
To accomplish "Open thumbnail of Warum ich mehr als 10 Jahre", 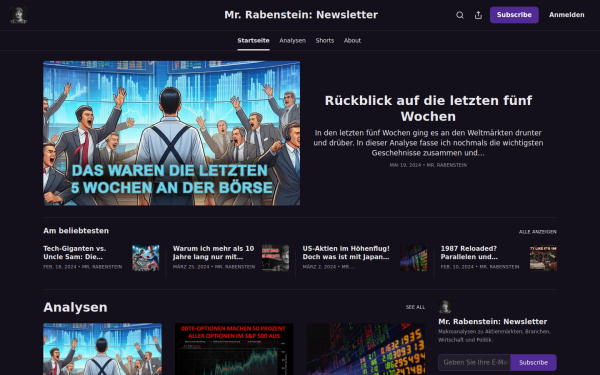I will pos(276,258).
